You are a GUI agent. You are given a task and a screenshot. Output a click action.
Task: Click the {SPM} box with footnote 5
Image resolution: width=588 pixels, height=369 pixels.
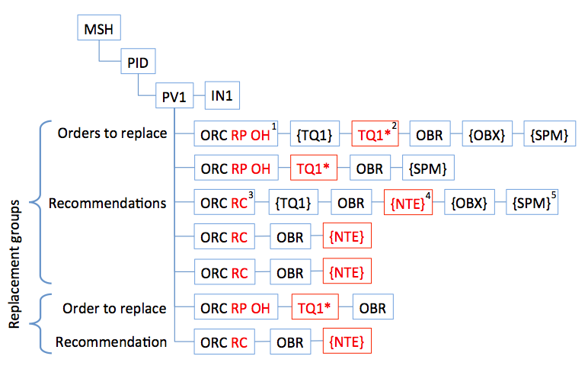click(x=531, y=203)
